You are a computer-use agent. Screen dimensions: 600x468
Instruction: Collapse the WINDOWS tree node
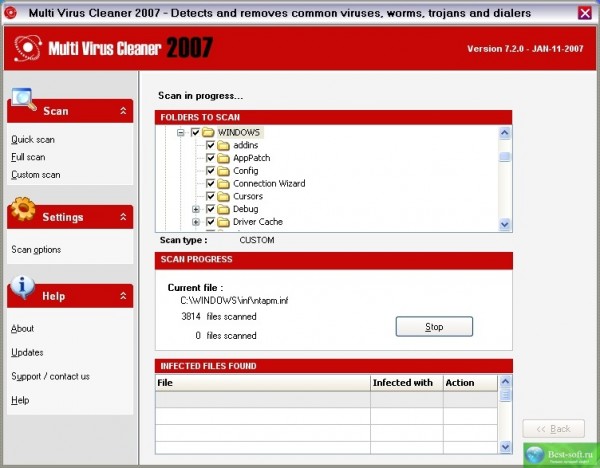[180, 133]
